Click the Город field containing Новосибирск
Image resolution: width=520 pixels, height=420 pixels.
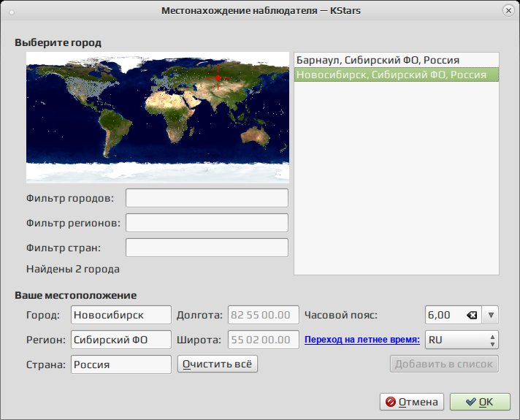tap(121, 315)
